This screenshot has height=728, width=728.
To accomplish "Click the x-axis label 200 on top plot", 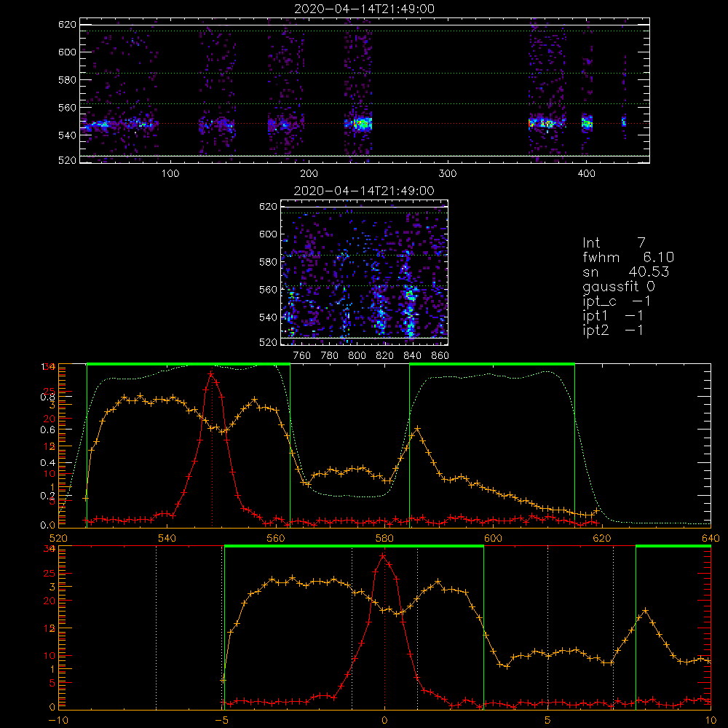I will (309, 174).
